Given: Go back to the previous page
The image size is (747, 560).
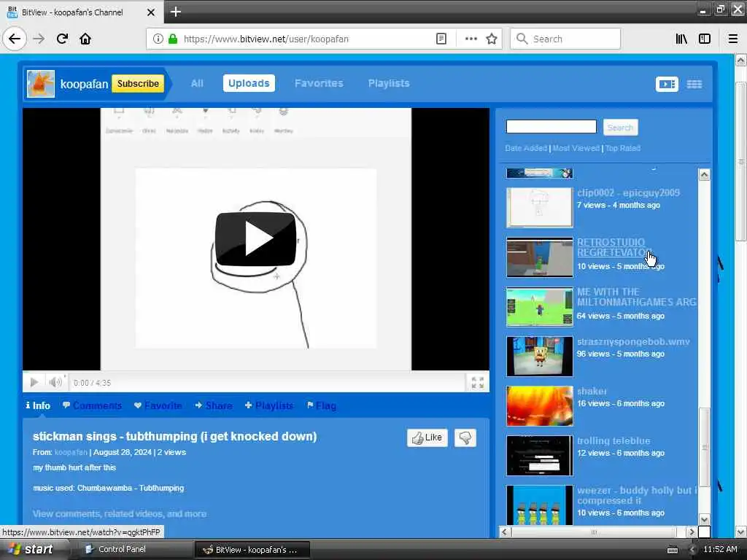Looking at the screenshot, I should (15, 39).
